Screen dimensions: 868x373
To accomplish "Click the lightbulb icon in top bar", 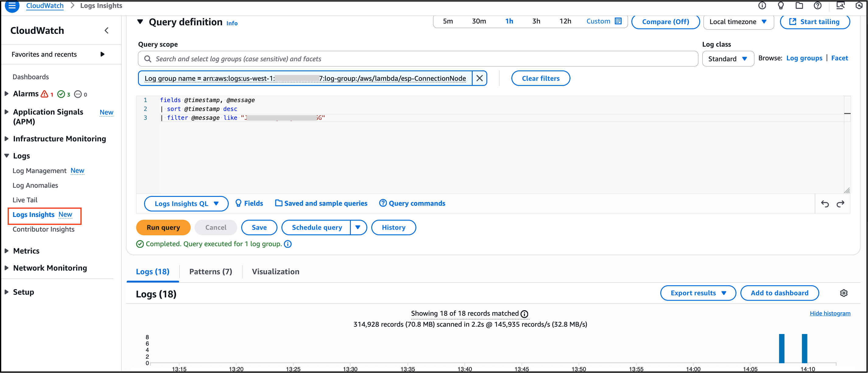I will (x=780, y=5).
